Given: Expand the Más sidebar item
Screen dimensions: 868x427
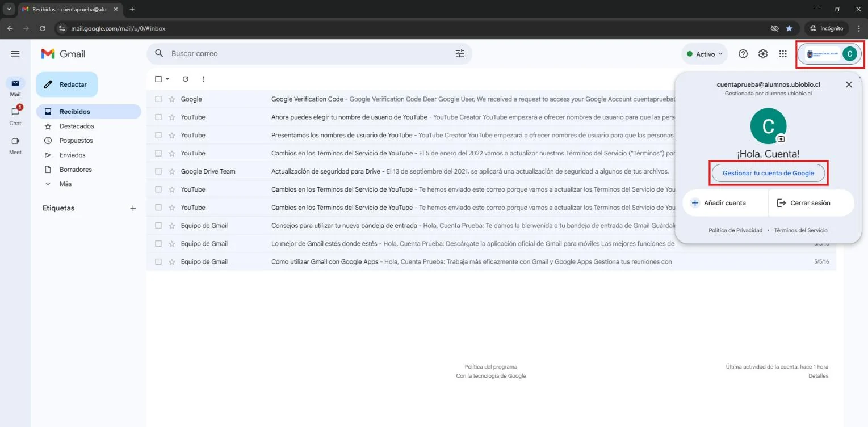Looking at the screenshot, I should (65, 184).
